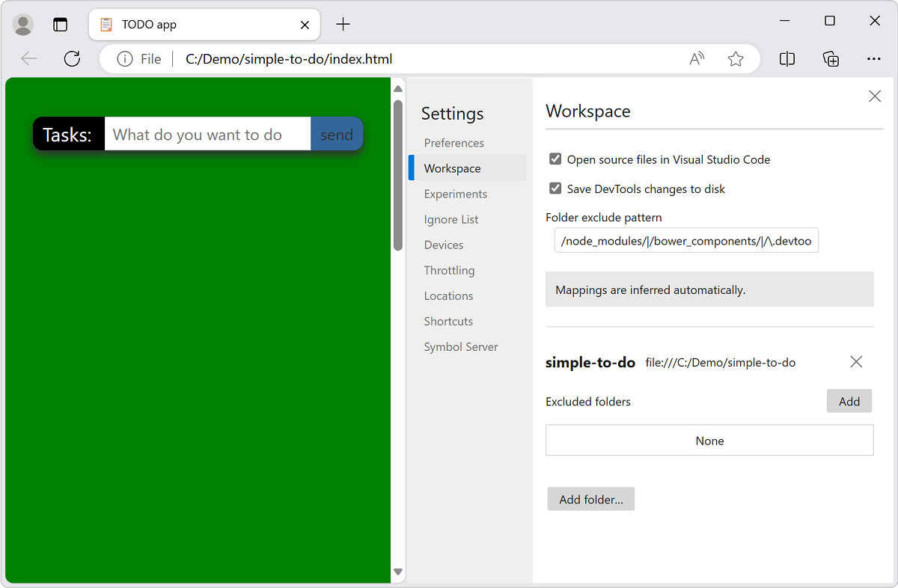Click the Folder exclude pattern input field
Image resolution: width=898 pixels, height=588 pixels.
(685, 240)
